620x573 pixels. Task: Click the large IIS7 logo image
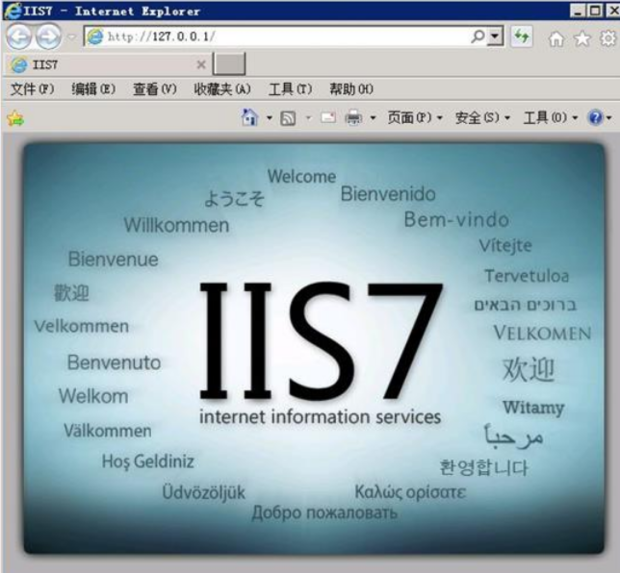point(321,340)
